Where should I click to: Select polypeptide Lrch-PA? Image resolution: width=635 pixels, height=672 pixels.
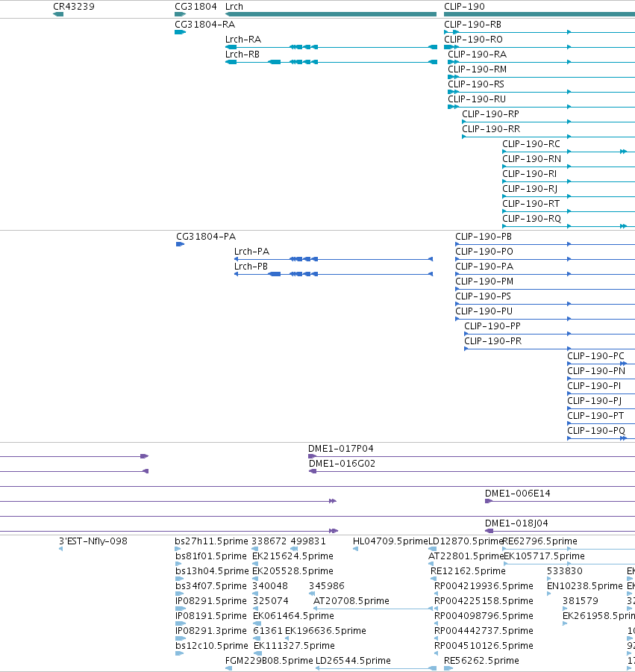(251, 252)
